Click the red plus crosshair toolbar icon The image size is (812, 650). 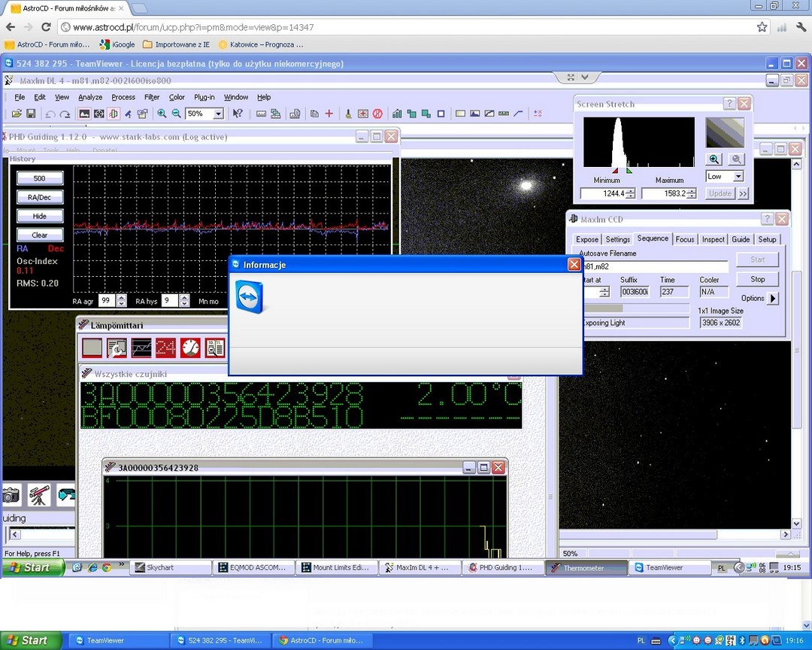point(329,114)
